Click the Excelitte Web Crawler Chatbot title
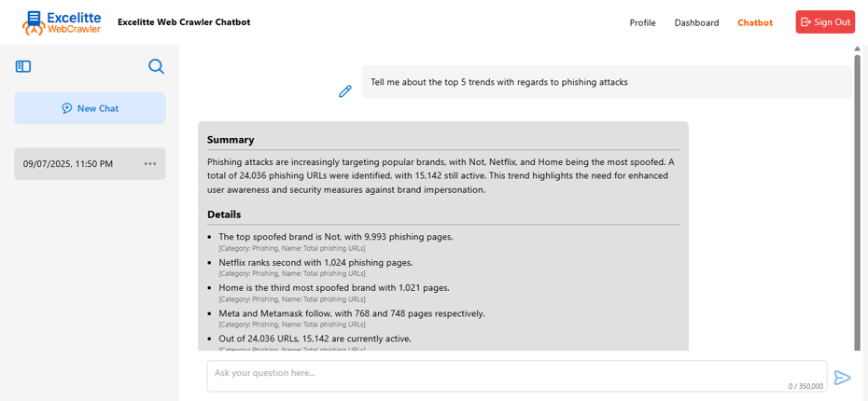The image size is (868, 401). click(x=184, y=22)
